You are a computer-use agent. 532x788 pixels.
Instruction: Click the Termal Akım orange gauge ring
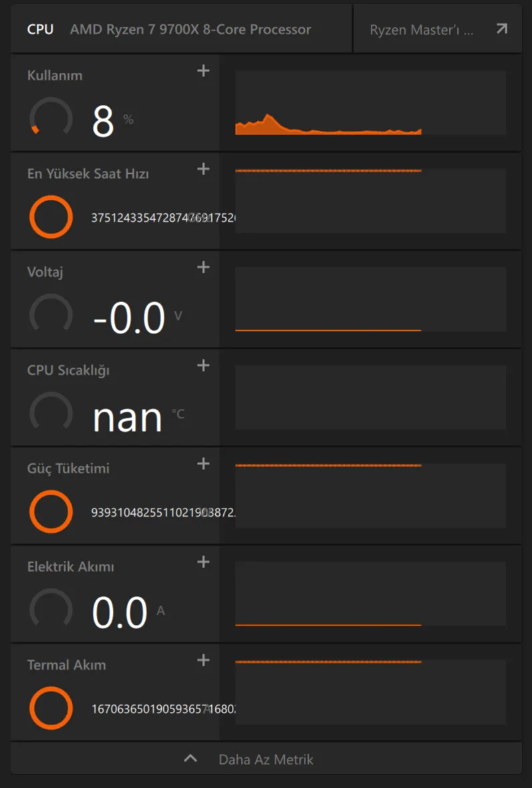pos(51,708)
